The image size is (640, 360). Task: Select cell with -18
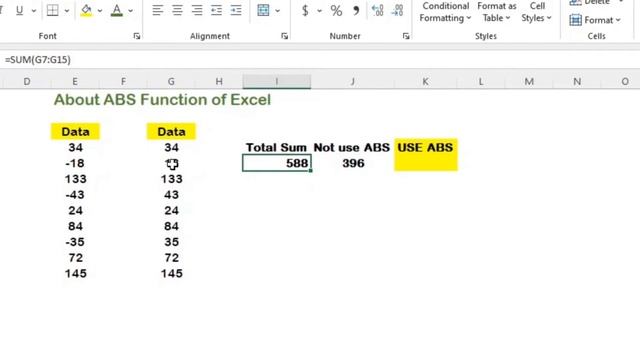tap(75, 163)
